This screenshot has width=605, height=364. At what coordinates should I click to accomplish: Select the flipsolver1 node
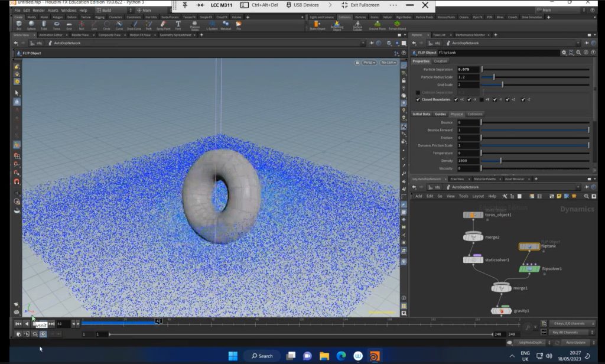click(530, 269)
